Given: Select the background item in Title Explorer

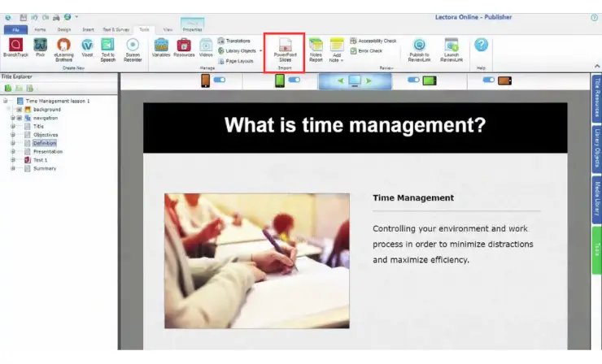Looking at the screenshot, I should tap(47, 110).
